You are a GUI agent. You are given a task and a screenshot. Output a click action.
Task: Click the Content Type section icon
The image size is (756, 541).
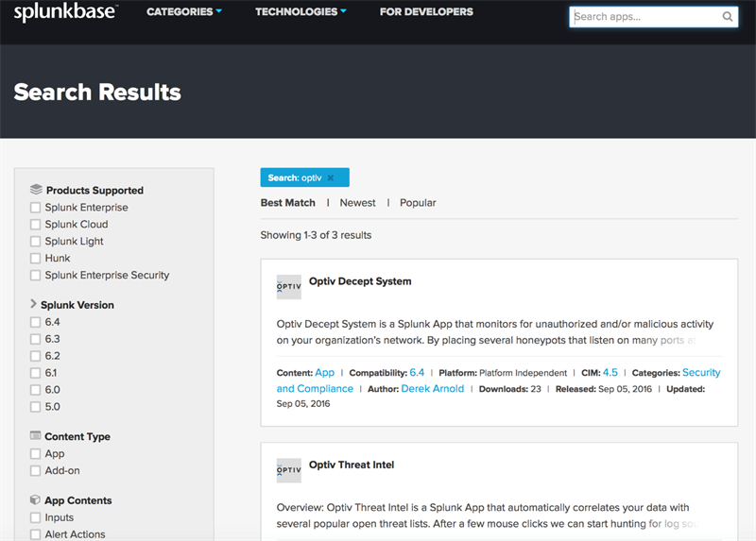[36, 436]
